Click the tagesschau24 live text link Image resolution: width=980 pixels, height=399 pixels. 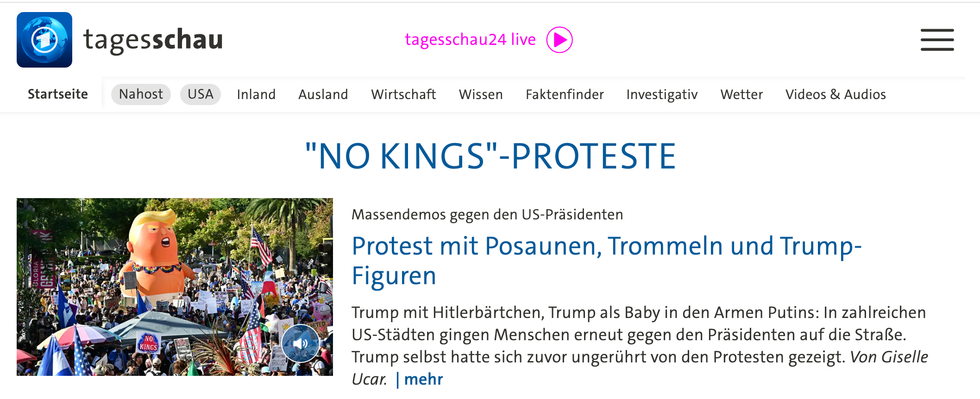point(470,40)
